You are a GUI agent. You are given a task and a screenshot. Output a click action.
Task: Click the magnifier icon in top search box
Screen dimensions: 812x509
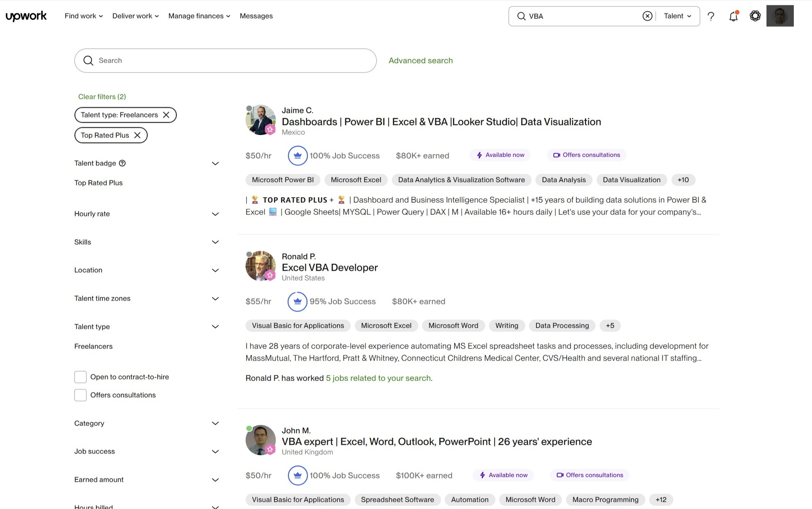[521, 16]
